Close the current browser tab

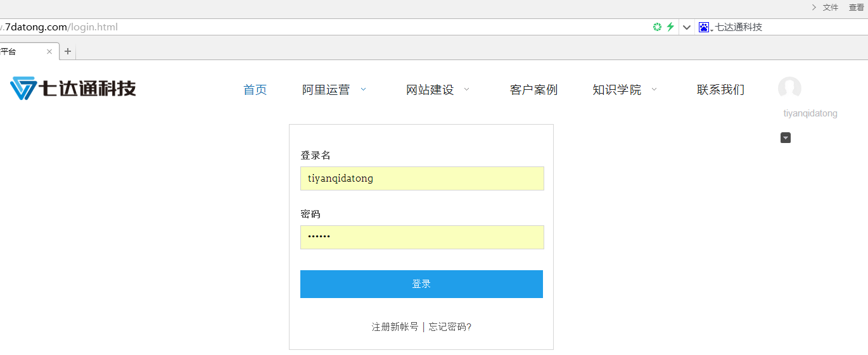49,52
